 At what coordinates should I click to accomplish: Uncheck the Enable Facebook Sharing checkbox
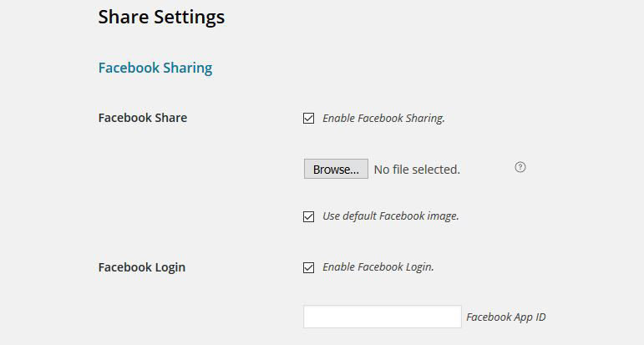pyautogui.click(x=308, y=119)
